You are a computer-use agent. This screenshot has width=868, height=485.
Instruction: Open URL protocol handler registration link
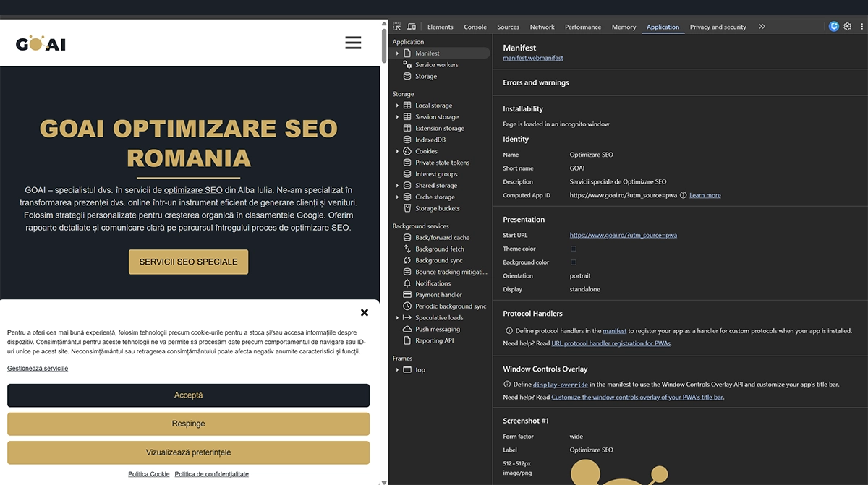611,343
